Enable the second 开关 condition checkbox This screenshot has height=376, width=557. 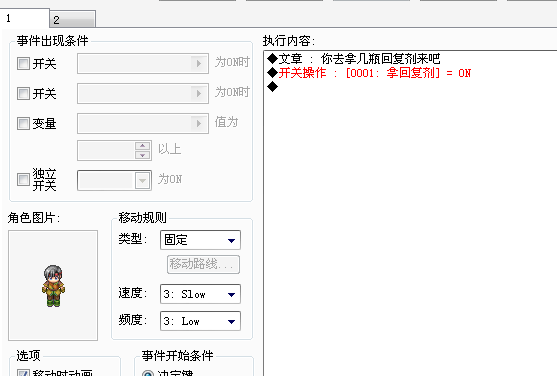(x=23, y=93)
